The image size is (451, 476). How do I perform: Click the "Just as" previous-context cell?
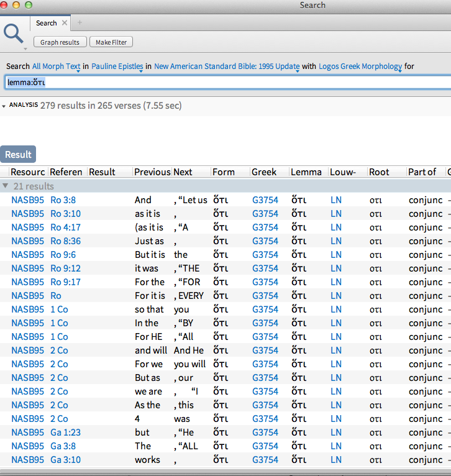click(149, 241)
